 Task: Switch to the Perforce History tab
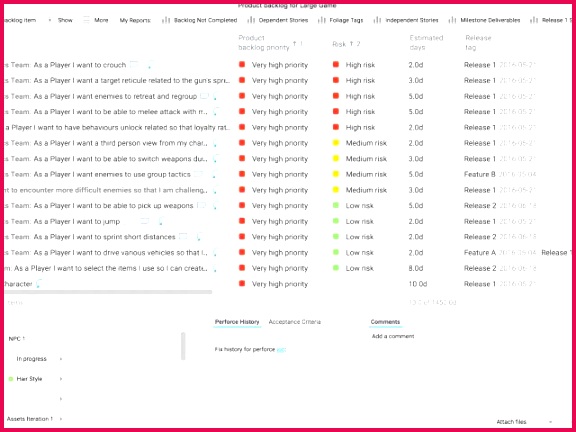237,322
